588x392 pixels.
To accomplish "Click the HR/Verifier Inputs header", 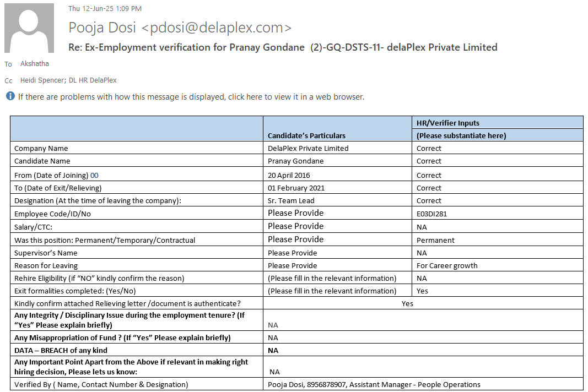I will (x=447, y=123).
